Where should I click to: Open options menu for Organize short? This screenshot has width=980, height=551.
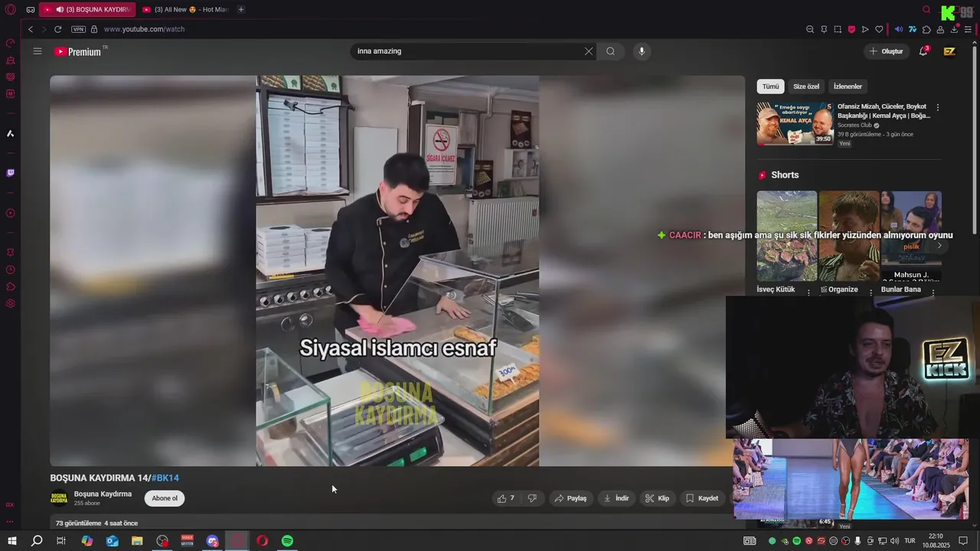[871, 292]
